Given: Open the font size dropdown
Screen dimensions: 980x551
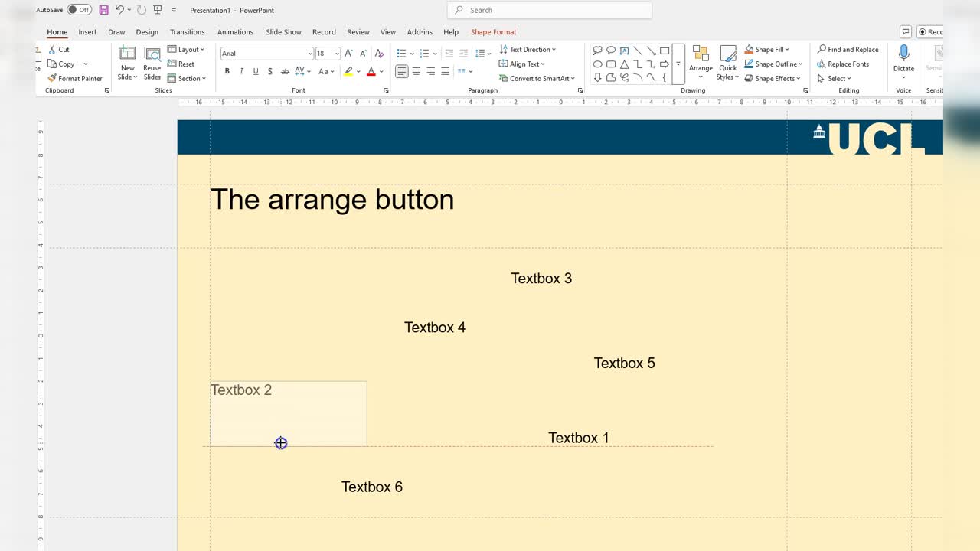Looking at the screenshot, I should (337, 54).
